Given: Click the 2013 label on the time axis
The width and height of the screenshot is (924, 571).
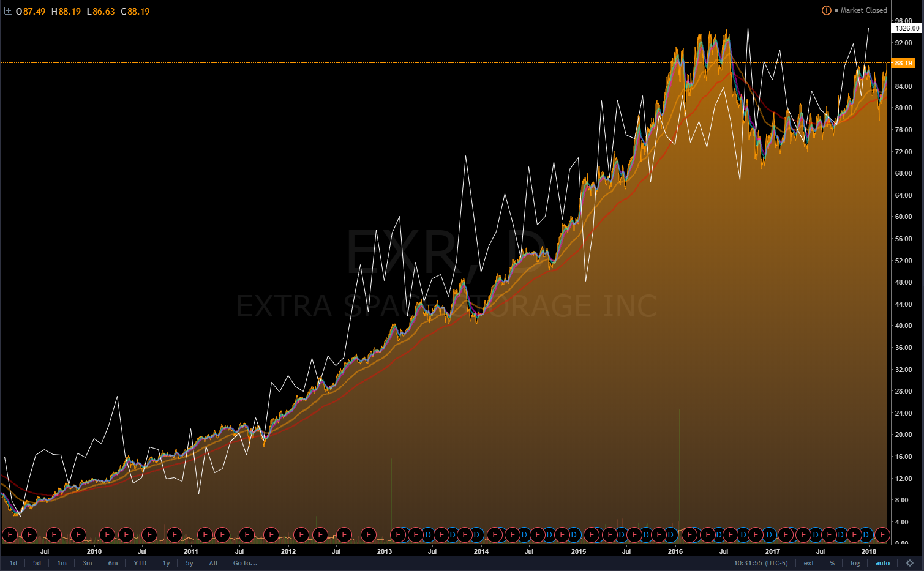Looking at the screenshot, I should (x=384, y=551).
